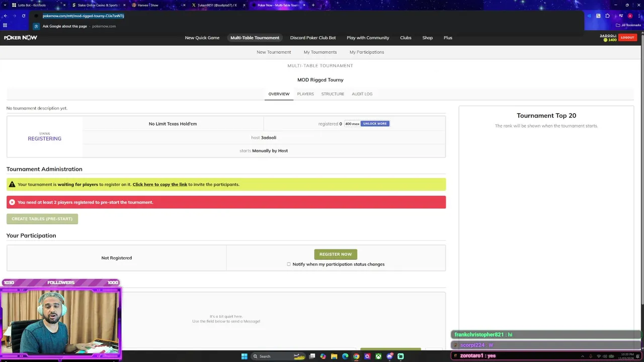
Task: Click the REGISTERING status text
Action: coord(44,139)
